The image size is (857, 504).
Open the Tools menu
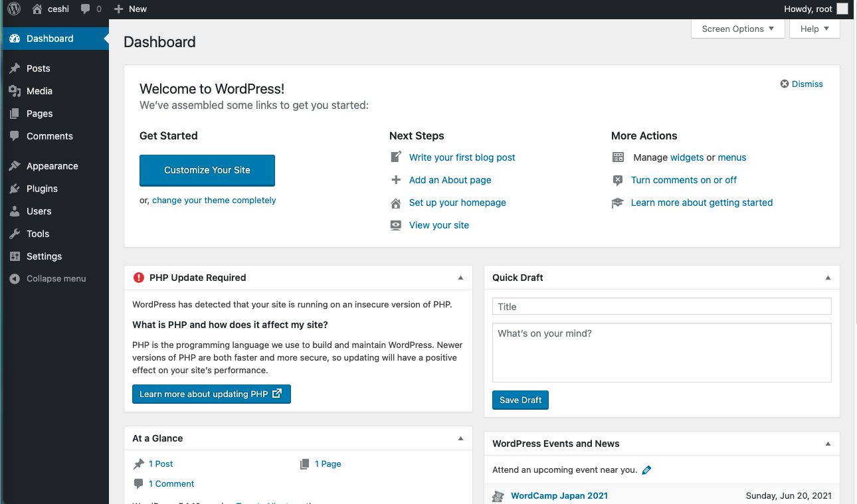tap(54, 234)
